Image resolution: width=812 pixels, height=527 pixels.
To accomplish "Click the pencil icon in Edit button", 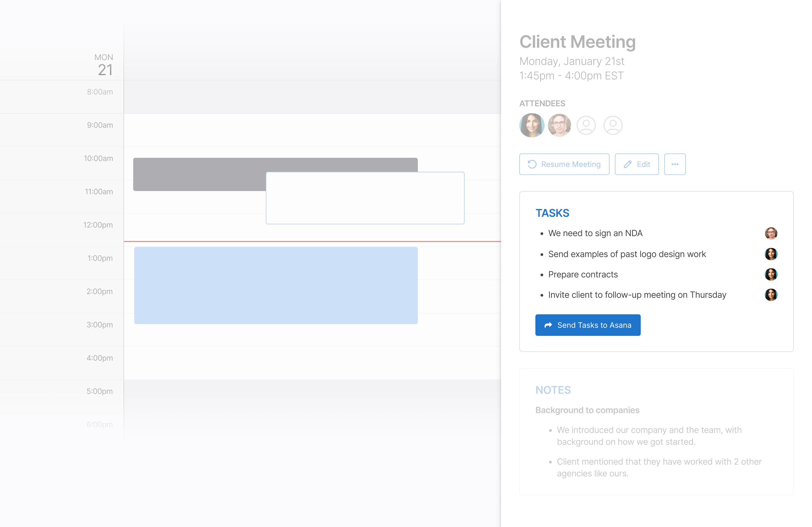I will [628, 164].
